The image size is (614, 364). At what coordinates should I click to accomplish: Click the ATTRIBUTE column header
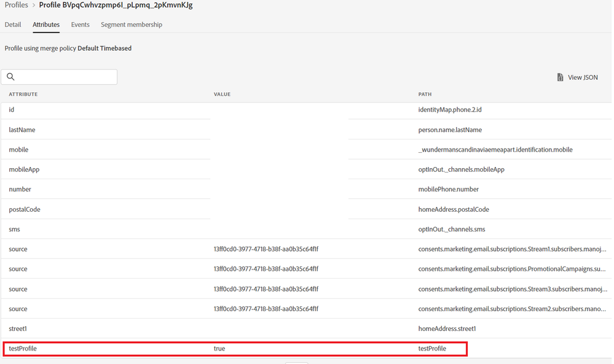[x=23, y=95]
